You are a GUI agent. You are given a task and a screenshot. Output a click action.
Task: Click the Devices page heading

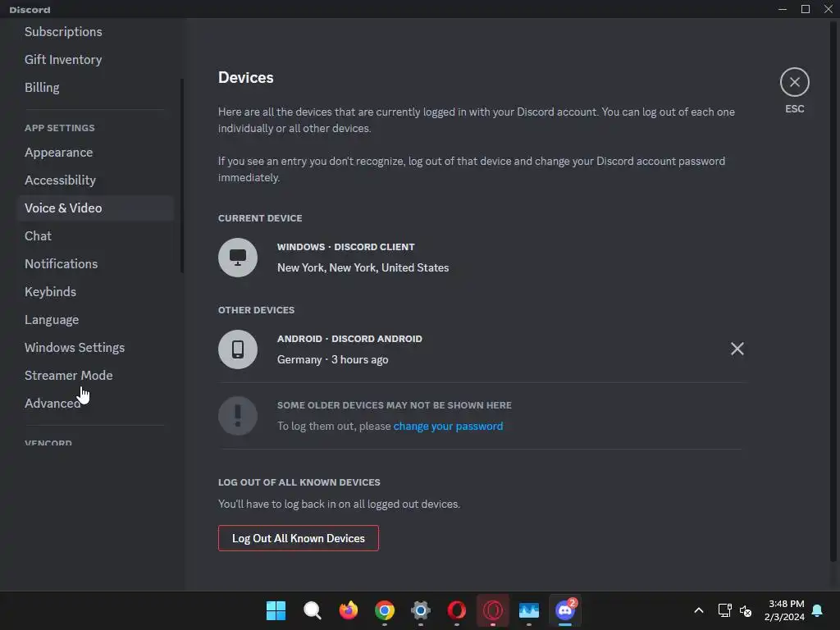(246, 77)
